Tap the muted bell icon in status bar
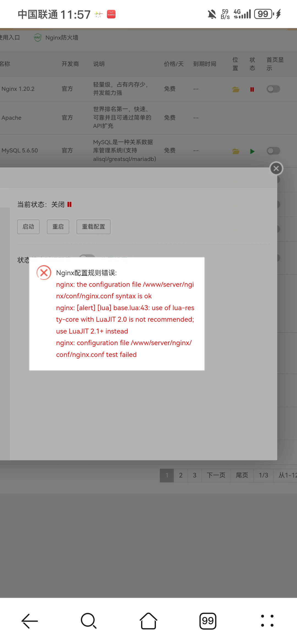 (212, 14)
